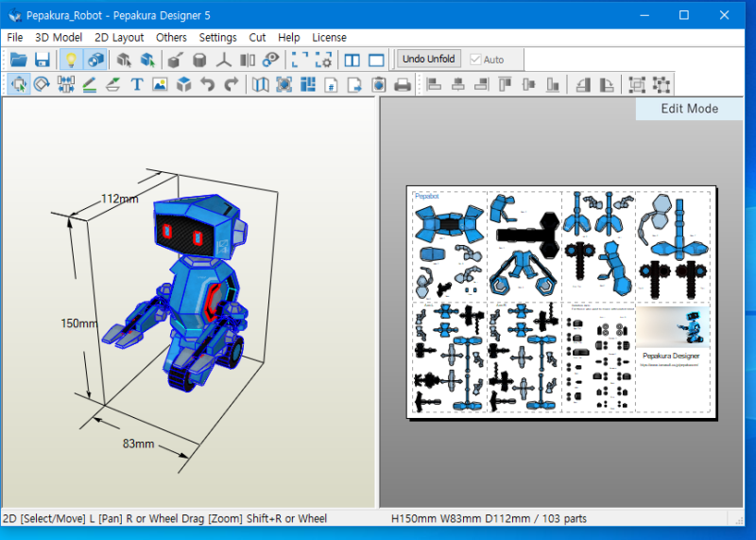Click the Align Left icon
Image resolution: width=756 pixels, height=540 pixels.
coord(435,84)
